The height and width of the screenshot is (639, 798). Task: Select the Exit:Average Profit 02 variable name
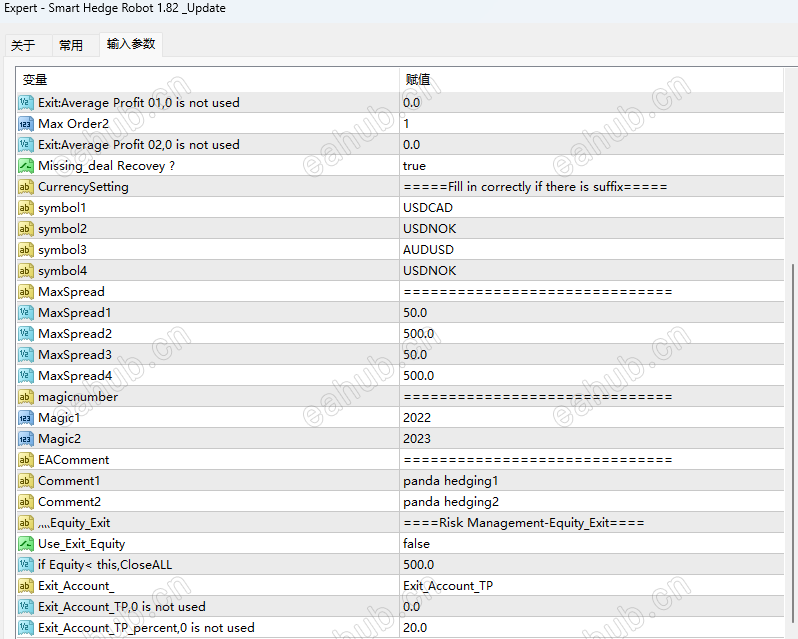click(139, 144)
